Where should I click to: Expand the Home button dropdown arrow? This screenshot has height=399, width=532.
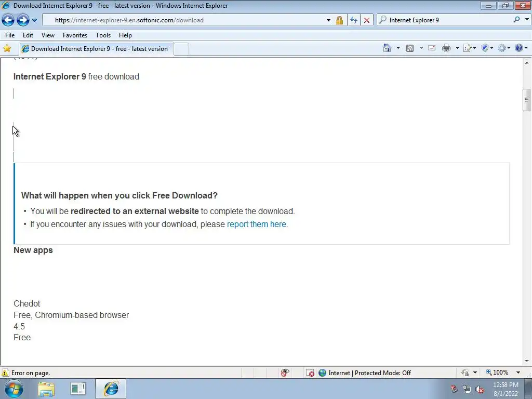point(398,48)
